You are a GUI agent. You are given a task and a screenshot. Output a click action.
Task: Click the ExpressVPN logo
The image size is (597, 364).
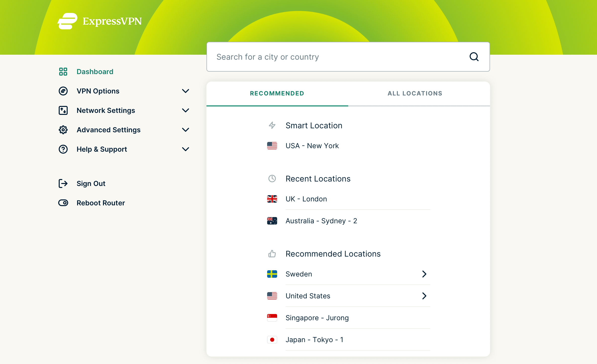tap(99, 21)
